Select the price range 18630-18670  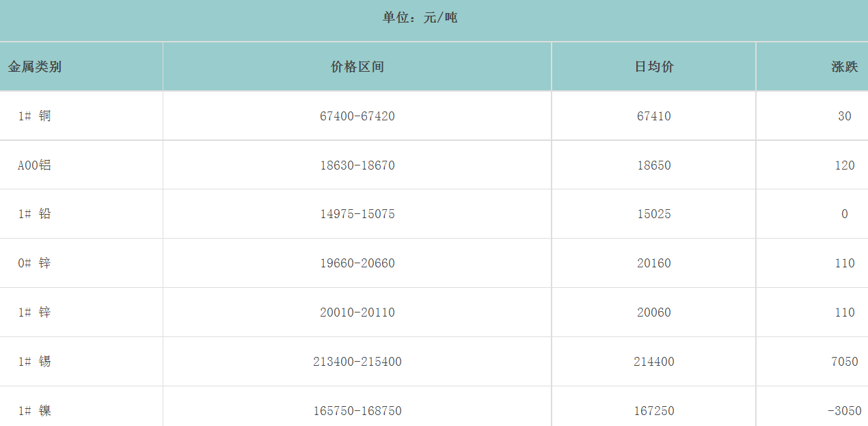(x=357, y=165)
